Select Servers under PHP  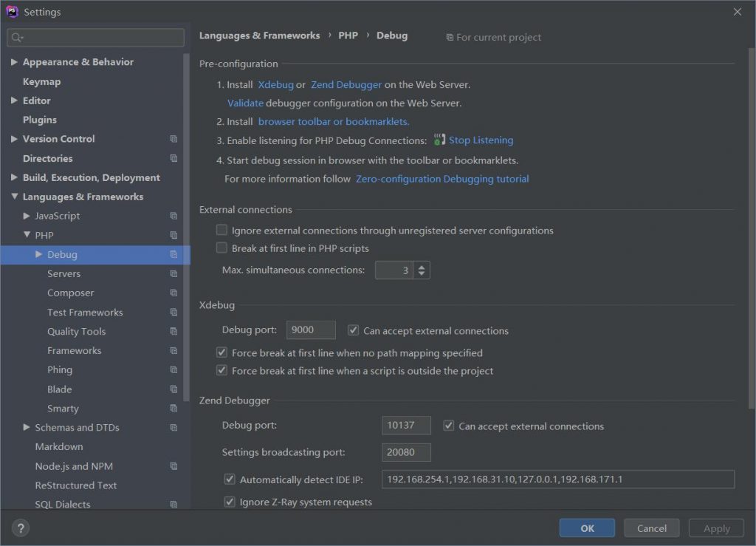pos(63,273)
